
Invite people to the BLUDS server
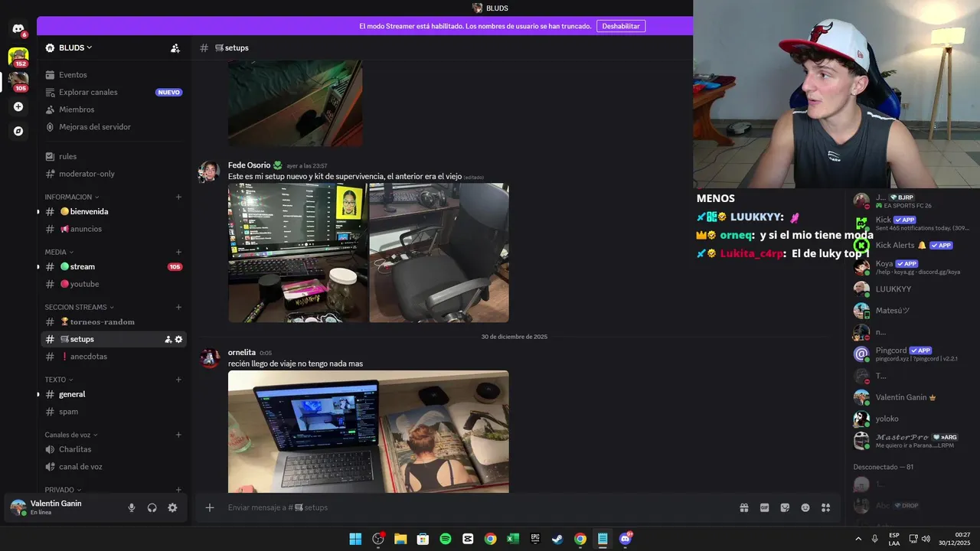175,47
